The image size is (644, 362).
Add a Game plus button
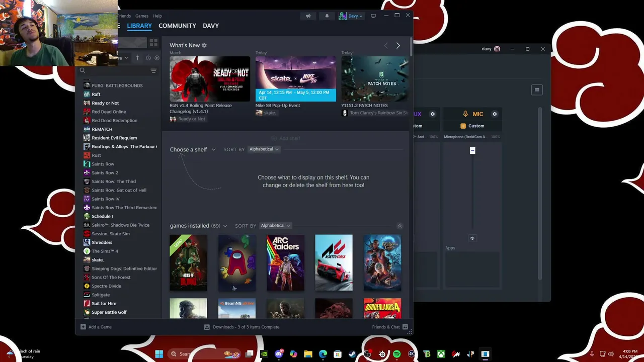click(96, 327)
